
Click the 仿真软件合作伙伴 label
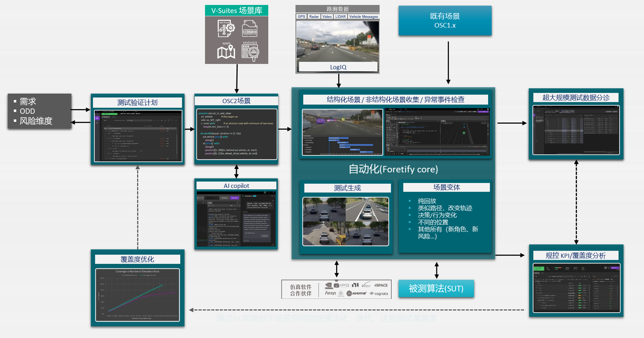[x=300, y=290]
